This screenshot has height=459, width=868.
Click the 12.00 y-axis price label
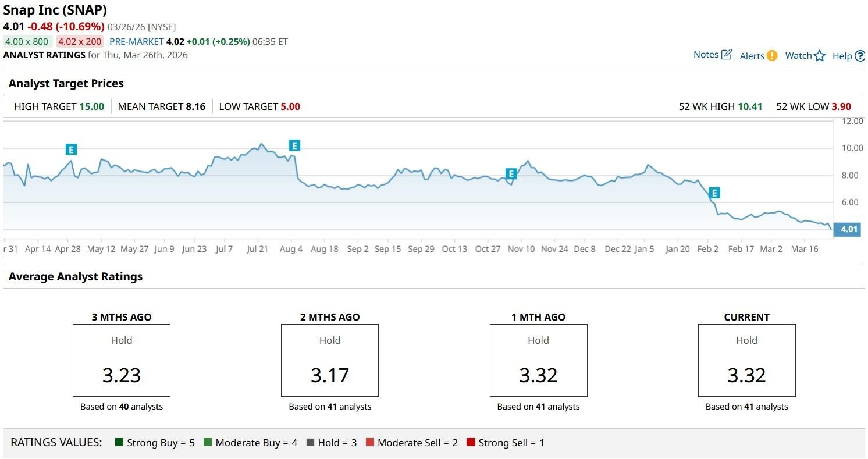[x=852, y=121]
